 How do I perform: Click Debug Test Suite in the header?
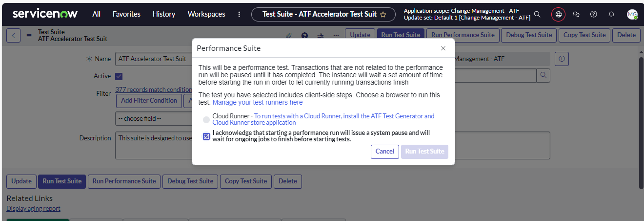point(529,35)
